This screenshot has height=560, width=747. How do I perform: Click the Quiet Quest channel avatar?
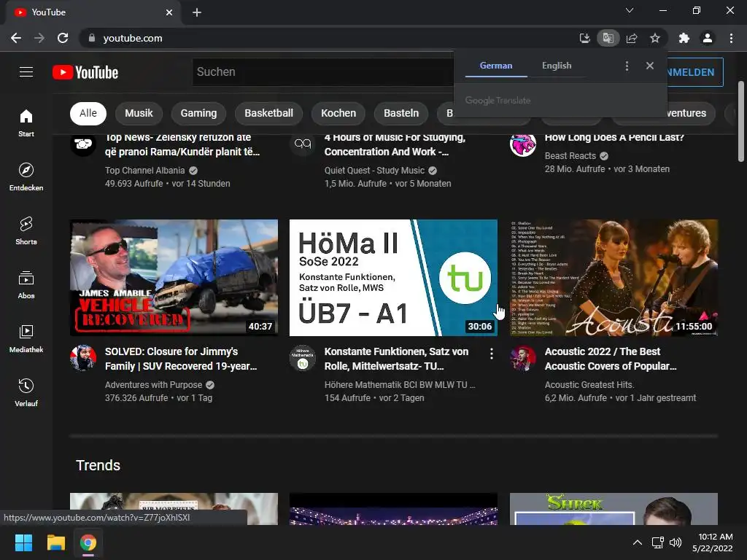[x=303, y=144]
